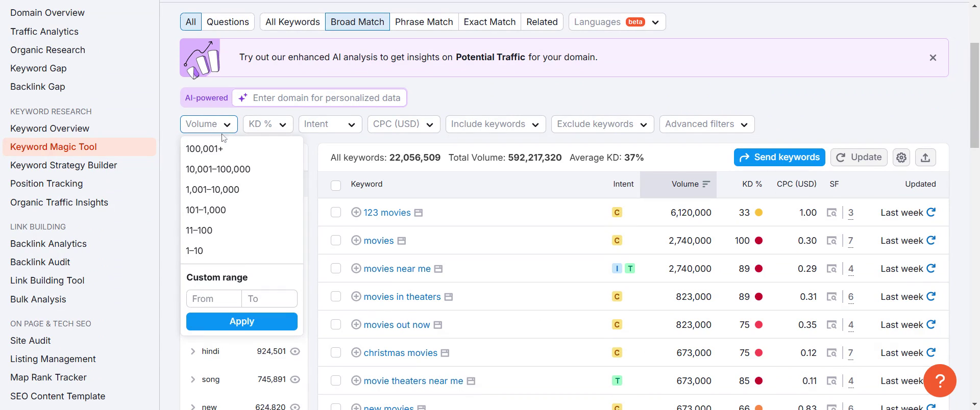Open SERP snapshot icon after movies near me
980x410 pixels.
(x=438, y=269)
